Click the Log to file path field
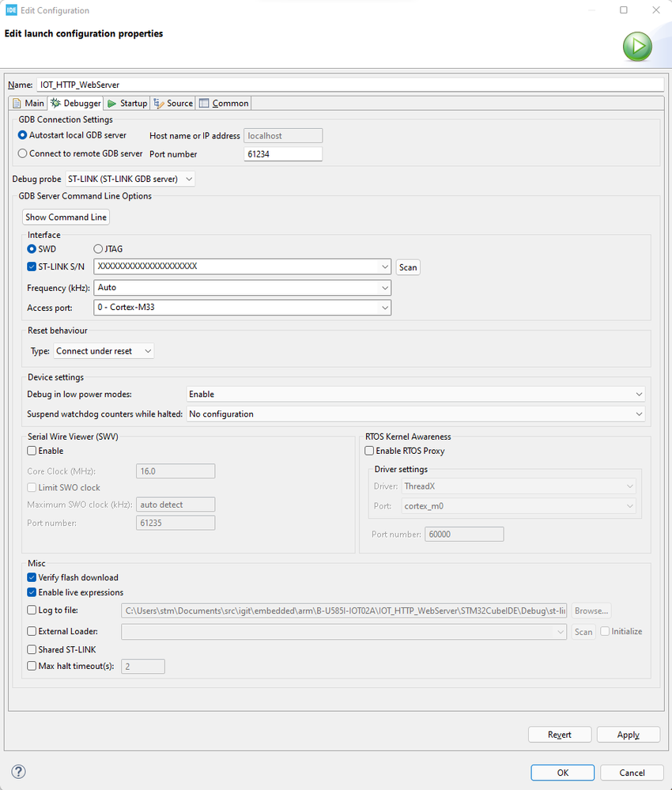Screen dimensions: 672x790 click(x=344, y=610)
